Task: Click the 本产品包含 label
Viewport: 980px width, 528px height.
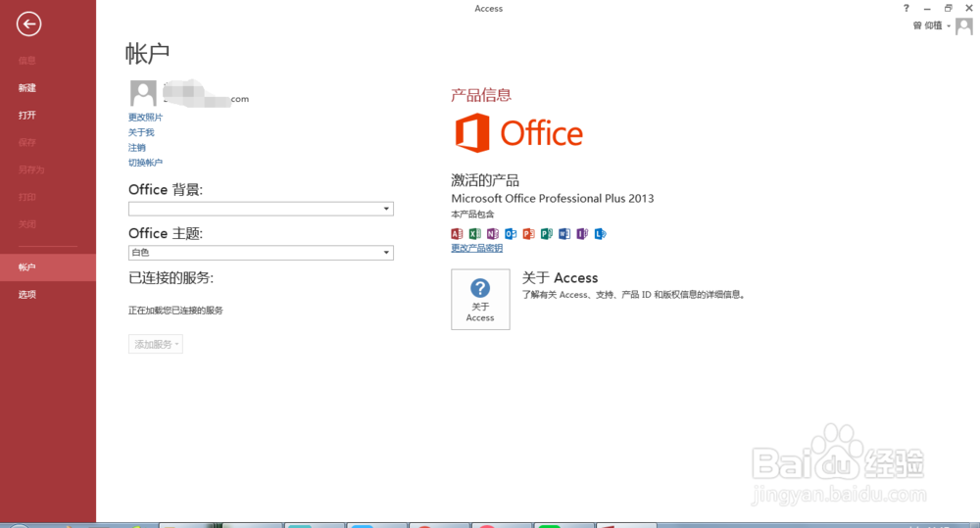Action: click(472, 215)
